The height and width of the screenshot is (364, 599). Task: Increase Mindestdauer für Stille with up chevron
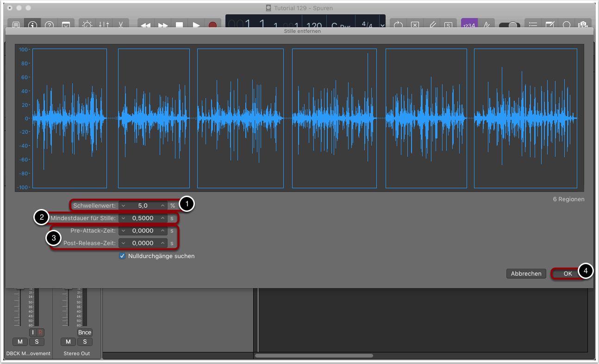(162, 218)
